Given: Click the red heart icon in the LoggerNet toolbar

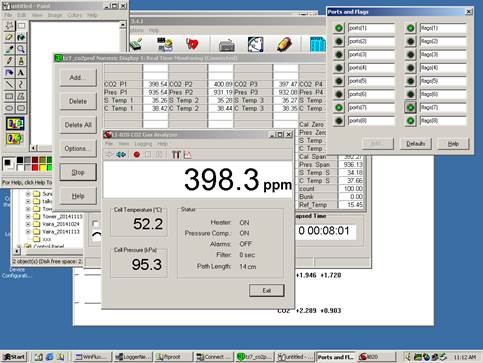Looking at the screenshot, I should coord(192,44).
